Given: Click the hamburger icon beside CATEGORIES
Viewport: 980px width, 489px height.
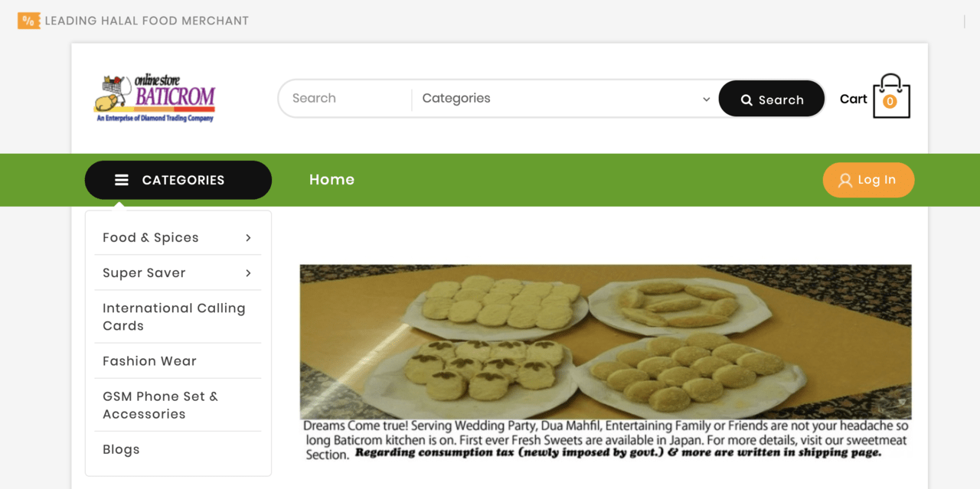Looking at the screenshot, I should point(122,180).
